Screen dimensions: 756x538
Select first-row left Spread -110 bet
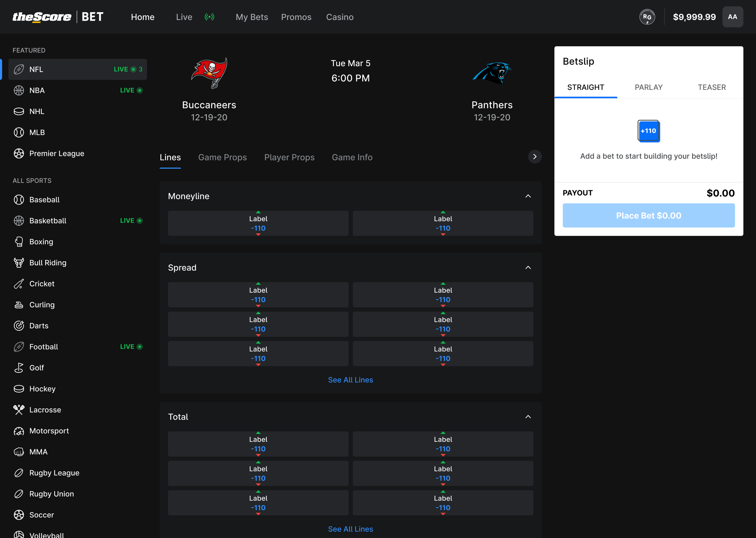pyautogui.click(x=258, y=295)
